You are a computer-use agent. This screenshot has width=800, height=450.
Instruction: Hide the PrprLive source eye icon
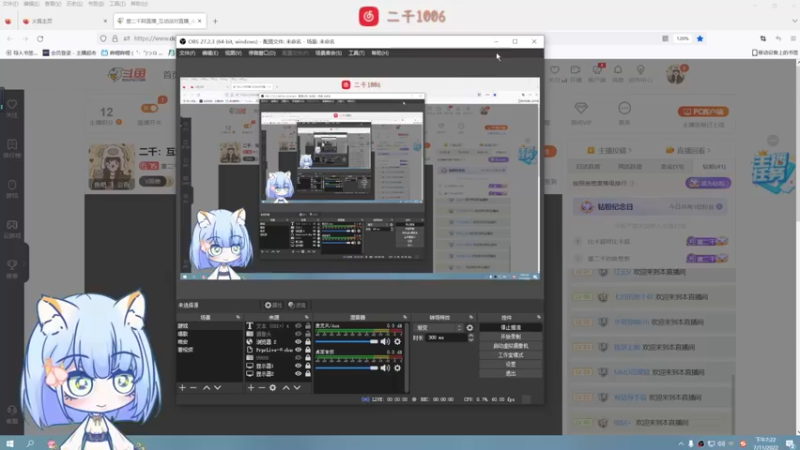(298, 350)
